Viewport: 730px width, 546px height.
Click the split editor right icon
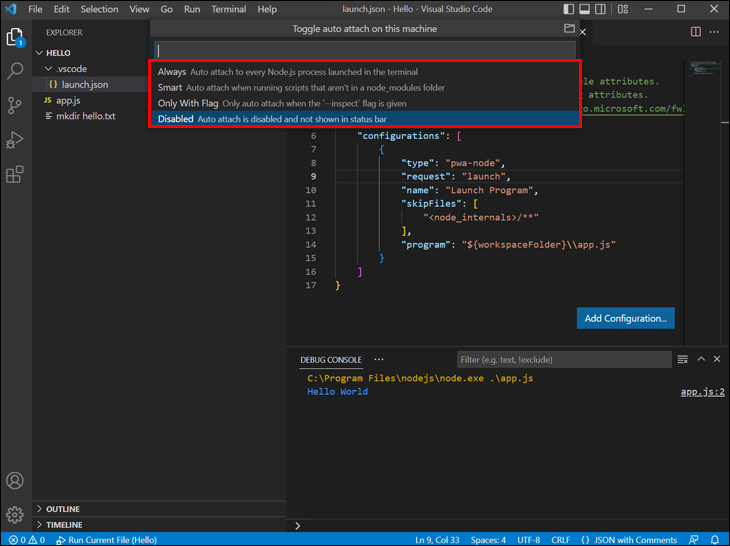point(696,32)
